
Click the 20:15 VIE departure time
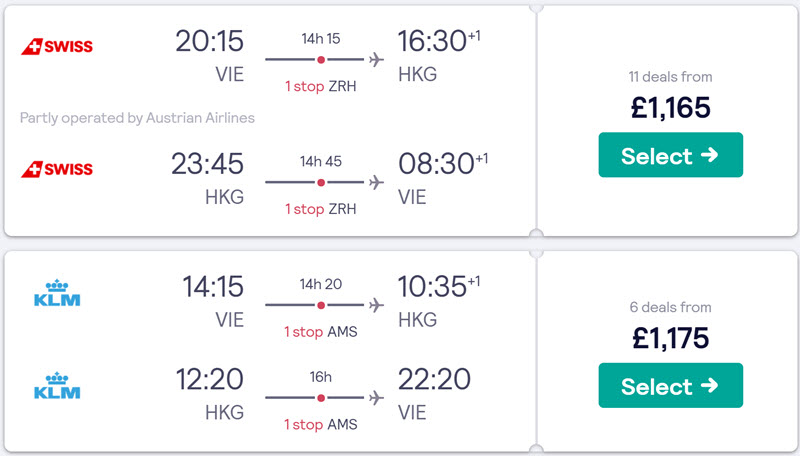[x=210, y=41]
